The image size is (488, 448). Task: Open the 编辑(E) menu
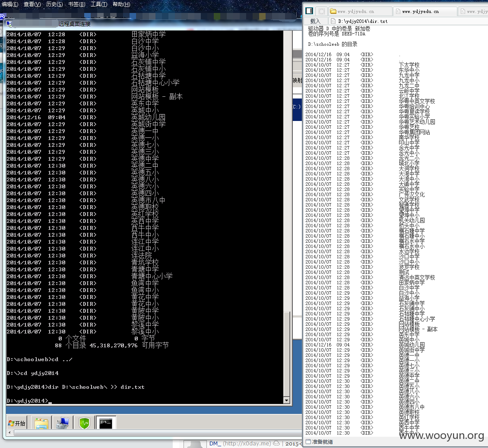(10, 4)
